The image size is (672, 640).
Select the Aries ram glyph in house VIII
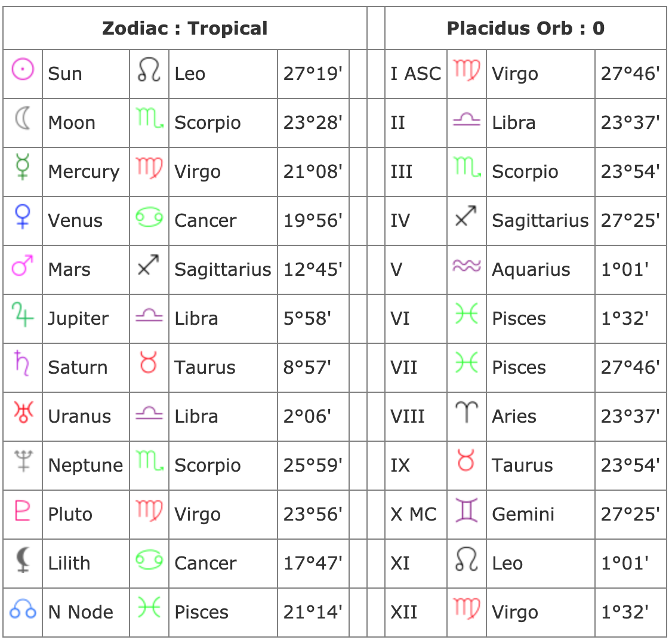(466, 413)
